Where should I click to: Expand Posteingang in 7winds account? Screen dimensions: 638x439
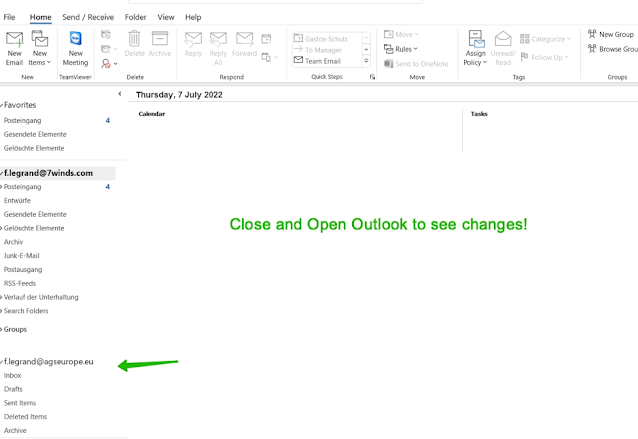pos(2,187)
